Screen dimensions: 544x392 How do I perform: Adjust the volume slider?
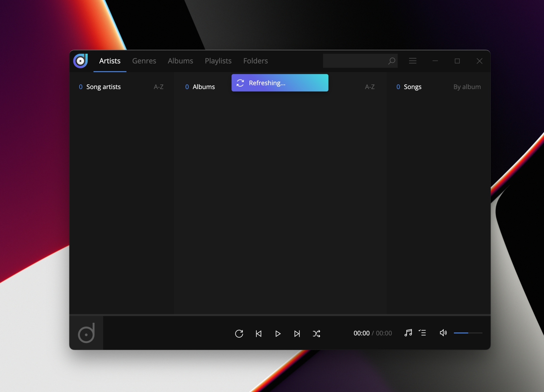tap(468, 333)
